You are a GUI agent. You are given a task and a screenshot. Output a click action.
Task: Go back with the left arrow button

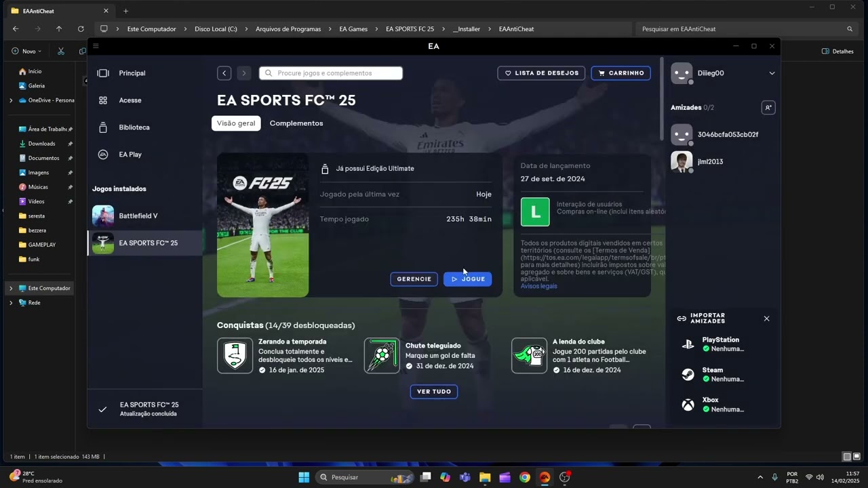pos(224,73)
